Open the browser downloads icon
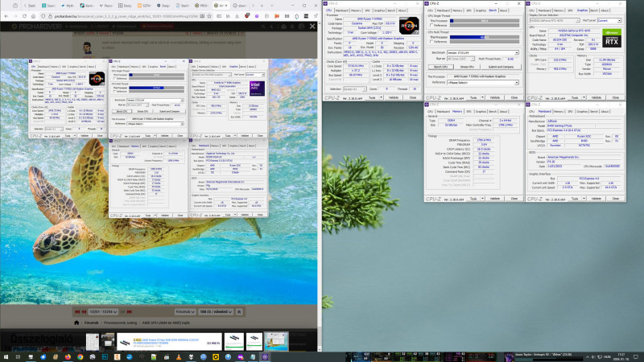The width and height of the screenshot is (644, 362). point(237,16)
